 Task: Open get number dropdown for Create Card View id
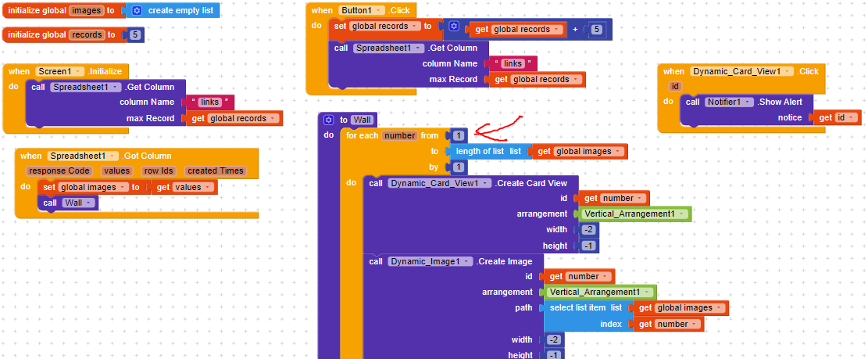[x=640, y=199]
